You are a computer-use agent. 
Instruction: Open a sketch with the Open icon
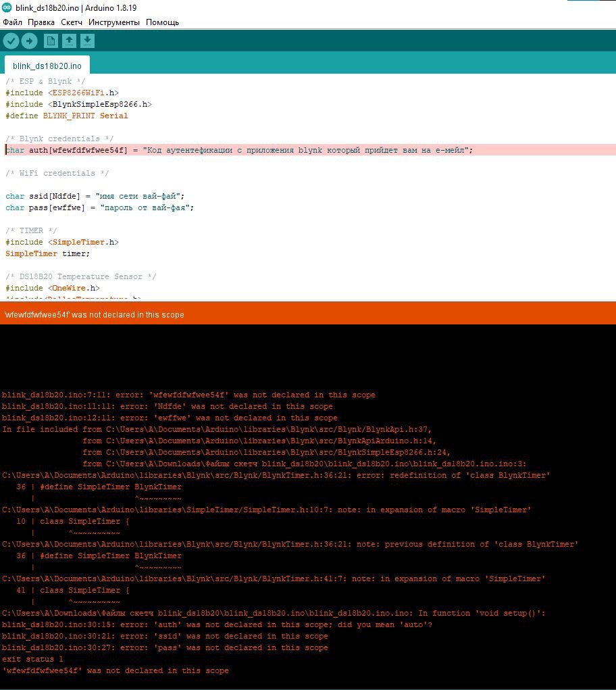(69, 41)
